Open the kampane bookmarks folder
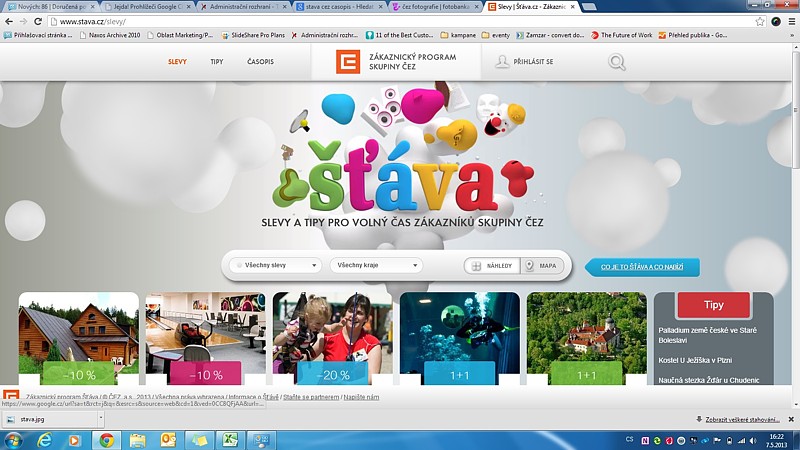800x450 pixels. click(x=458, y=35)
